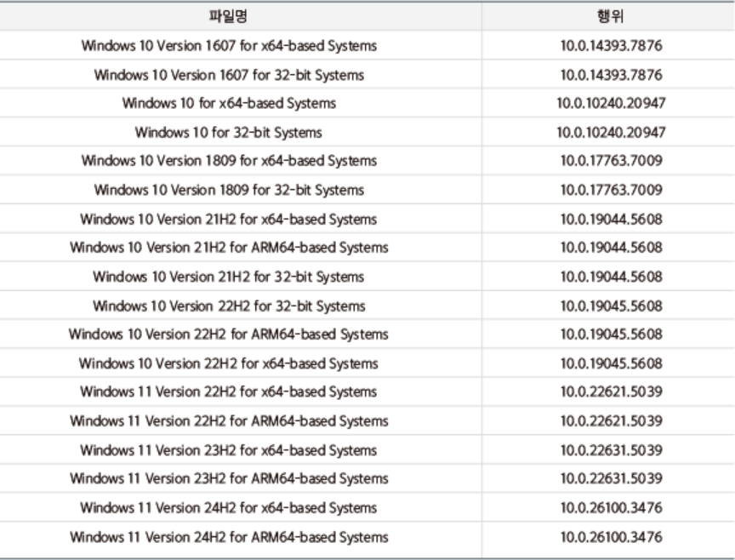Click Windows 11 Version 22H2 x64-based Systems
This screenshot has height=560, width=735.
point(229,392)
